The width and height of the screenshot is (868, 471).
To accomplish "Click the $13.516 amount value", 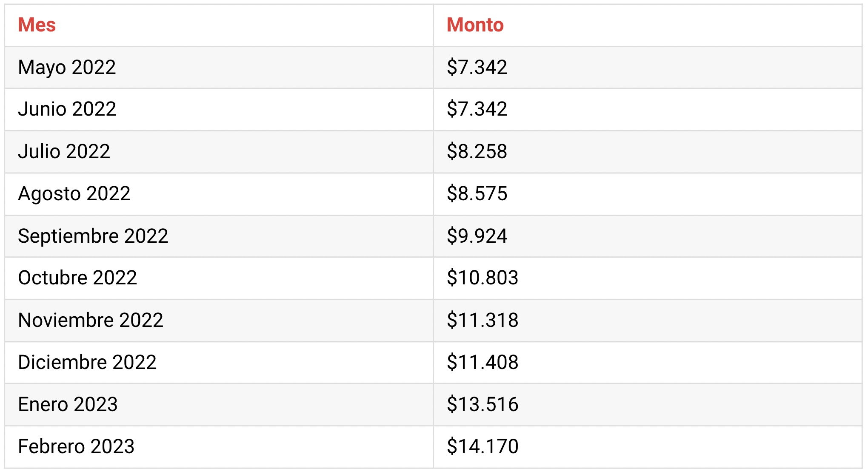I will pos(483,405).
